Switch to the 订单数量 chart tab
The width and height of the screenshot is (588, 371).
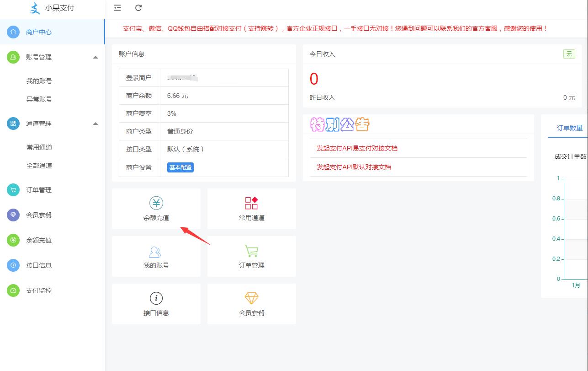click(x=569, y=128)
